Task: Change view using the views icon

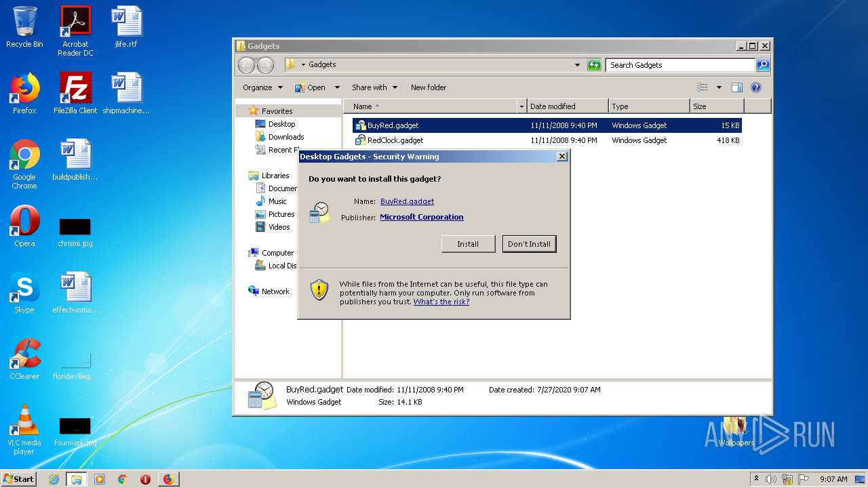Action: (x=703, y=87)
